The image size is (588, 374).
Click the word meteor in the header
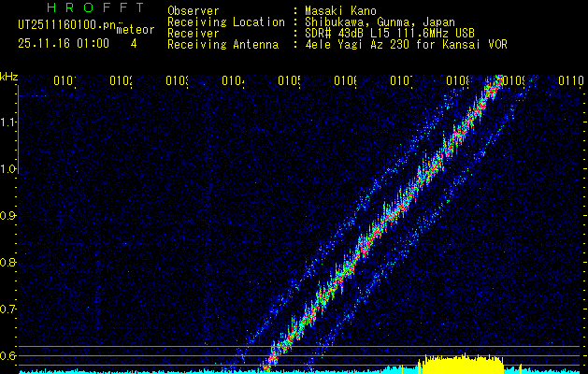[x=136, y=30]
